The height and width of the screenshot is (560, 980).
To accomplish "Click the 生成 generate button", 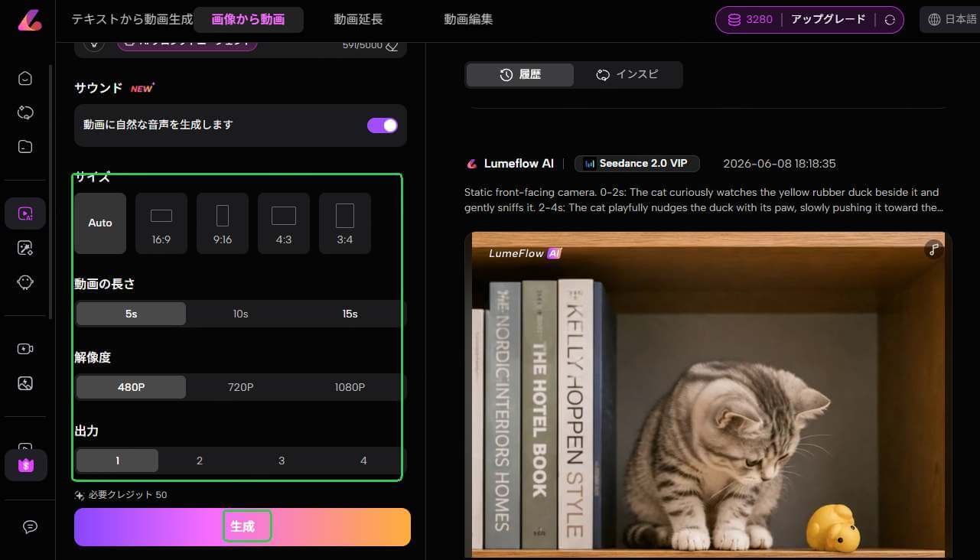I will [x=243, y=527].
